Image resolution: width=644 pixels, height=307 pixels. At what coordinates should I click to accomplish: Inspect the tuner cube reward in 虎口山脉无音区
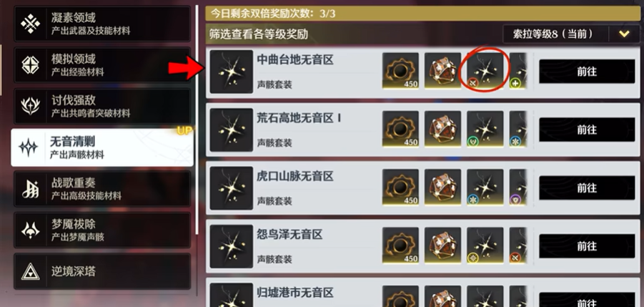click(442, 187)
